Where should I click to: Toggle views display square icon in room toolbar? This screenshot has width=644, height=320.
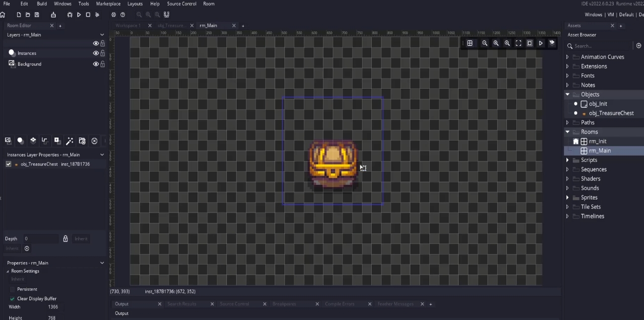point(529,43)
